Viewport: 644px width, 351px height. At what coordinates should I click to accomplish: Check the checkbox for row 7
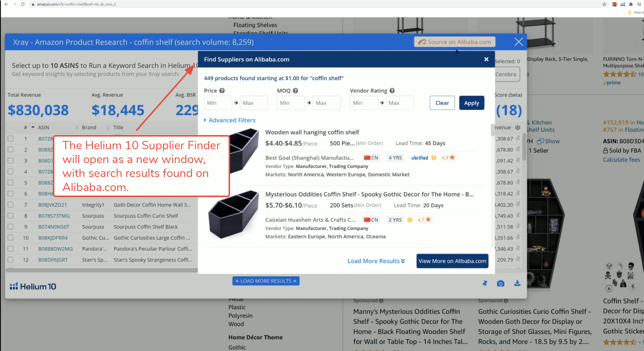tap(11, 205)
